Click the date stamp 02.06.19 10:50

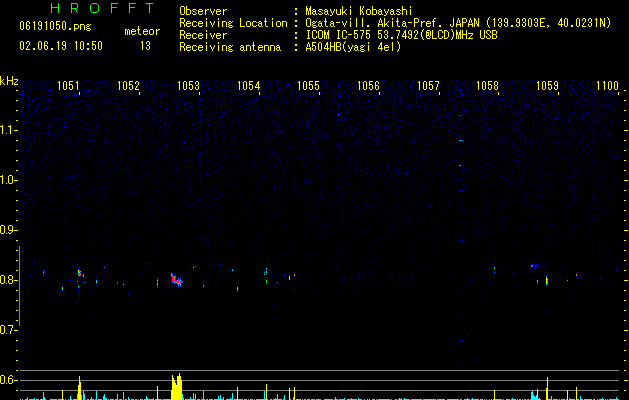pyautogui.click(x=61, y=46)
